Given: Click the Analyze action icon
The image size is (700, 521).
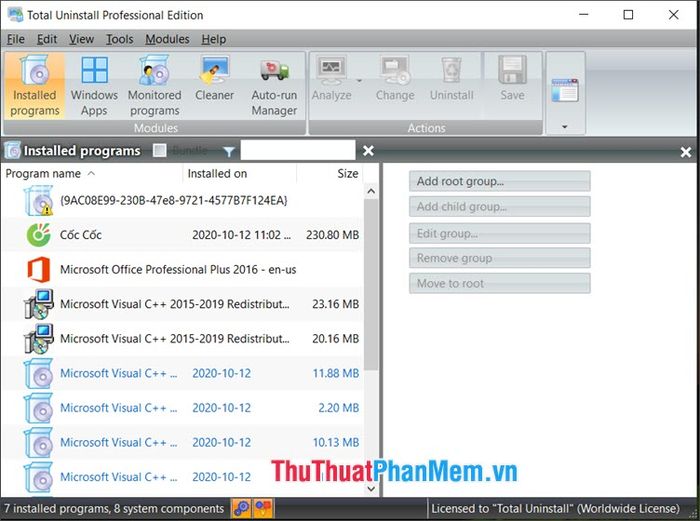Looking at the screenshot, I should tap(331, 71).
